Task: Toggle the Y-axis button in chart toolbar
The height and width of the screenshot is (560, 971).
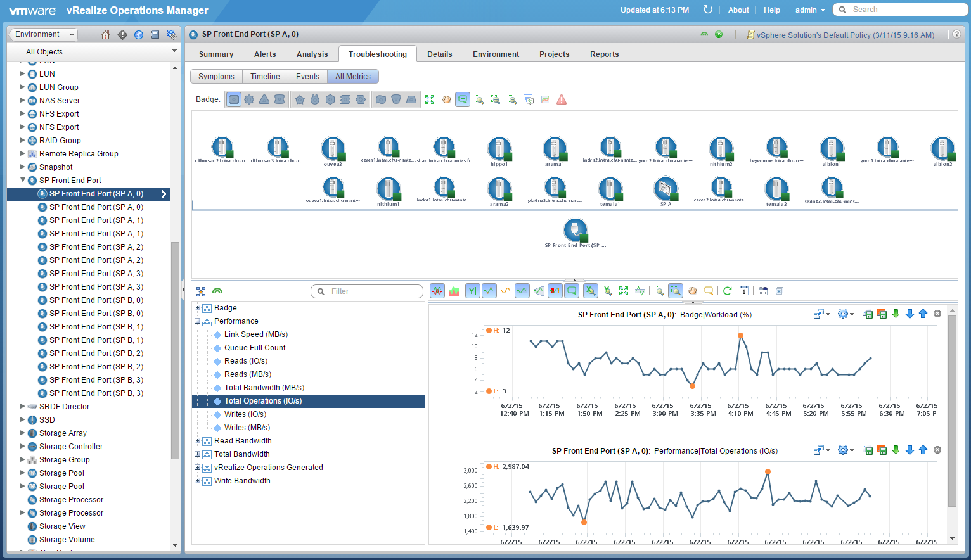Action: click(472, 291)
